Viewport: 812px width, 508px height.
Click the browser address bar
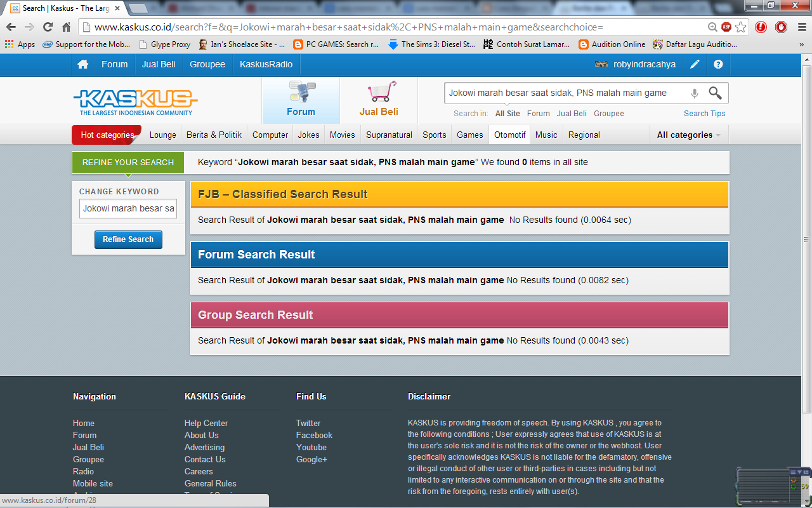click(393, 27)
